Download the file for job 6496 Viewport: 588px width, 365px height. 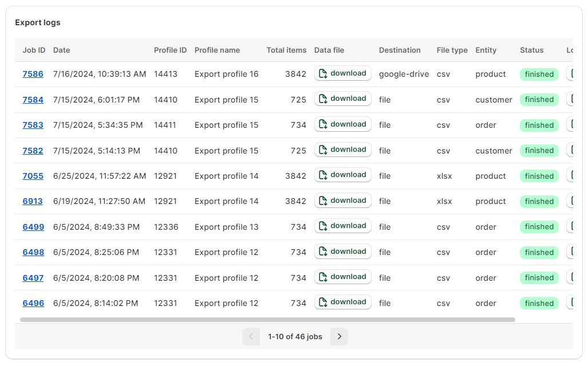[342, 302]
